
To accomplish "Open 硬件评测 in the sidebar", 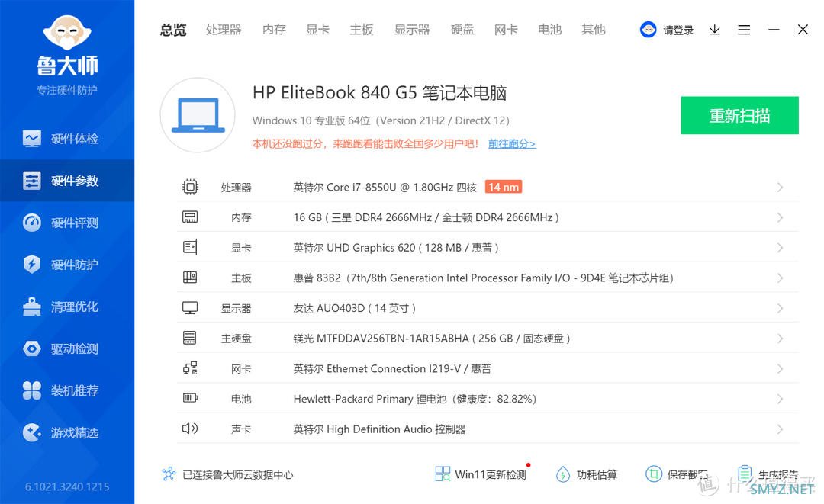I will tap(67, 223).
